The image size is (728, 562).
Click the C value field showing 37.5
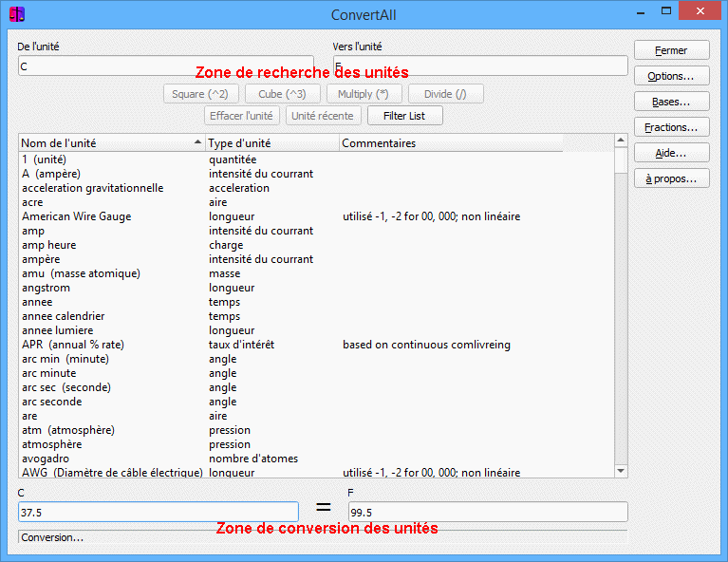(159, 513)
